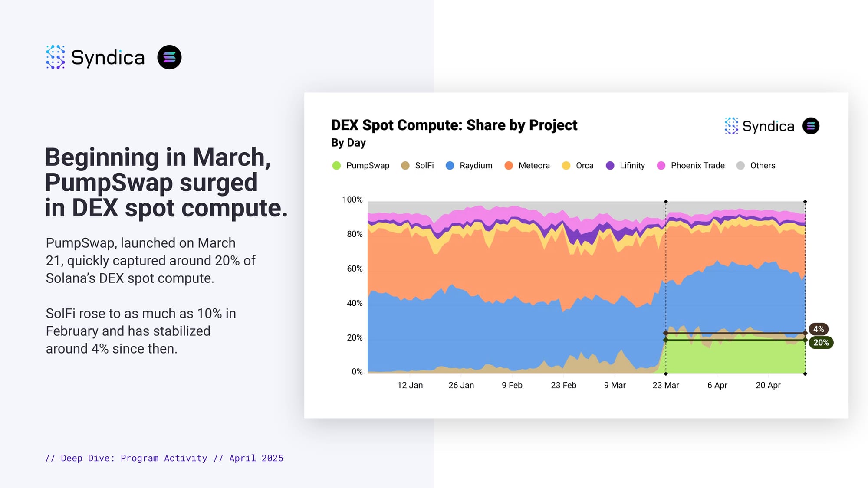Click the 20% annotation badge
Screen dimensions: 868x488
coord(821,343)
